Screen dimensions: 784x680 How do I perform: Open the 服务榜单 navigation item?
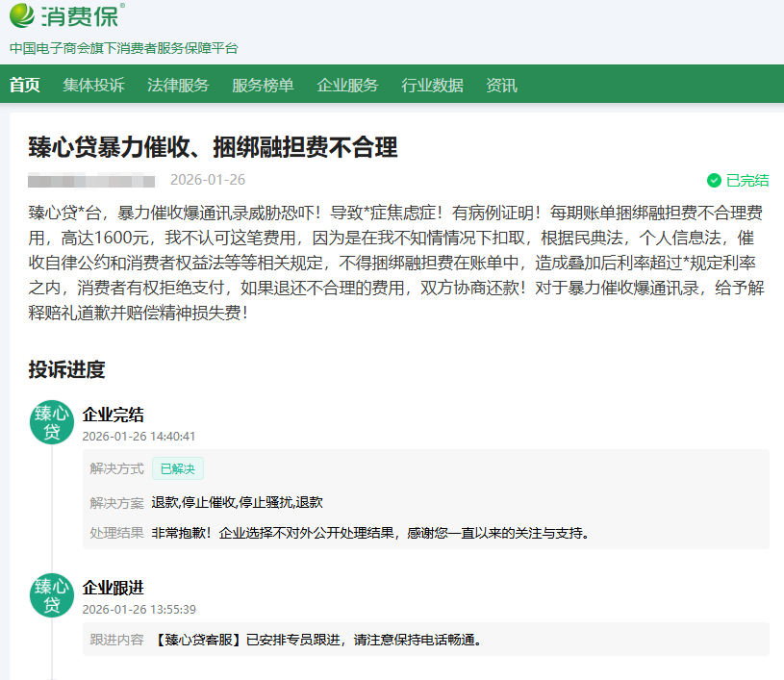[263, 85]
